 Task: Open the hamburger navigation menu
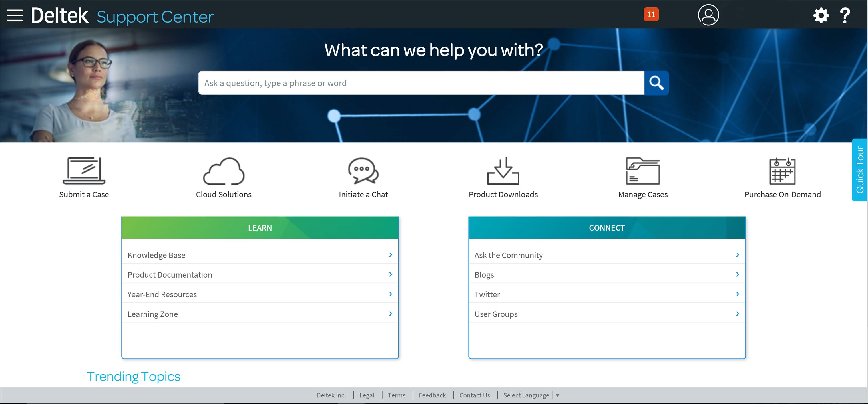(x=15, y=15)
